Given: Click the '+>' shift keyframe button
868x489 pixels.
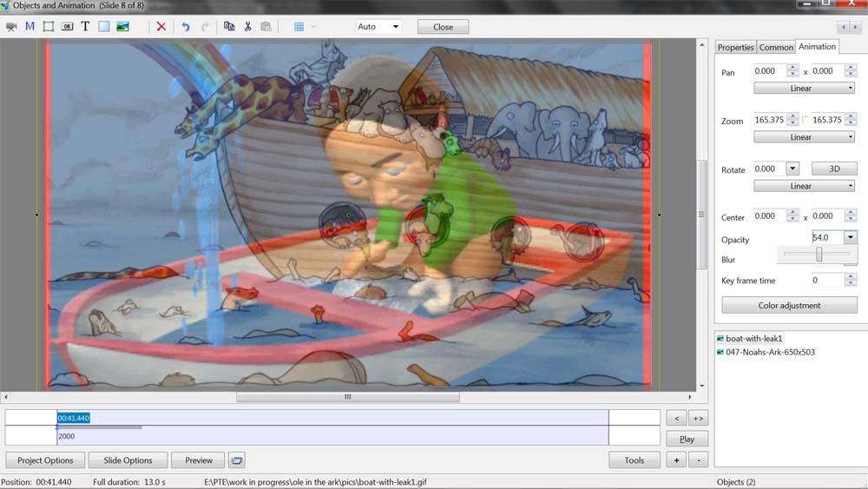Looking at the screenshot, I should pyautogui.click(x=698, y=419).
